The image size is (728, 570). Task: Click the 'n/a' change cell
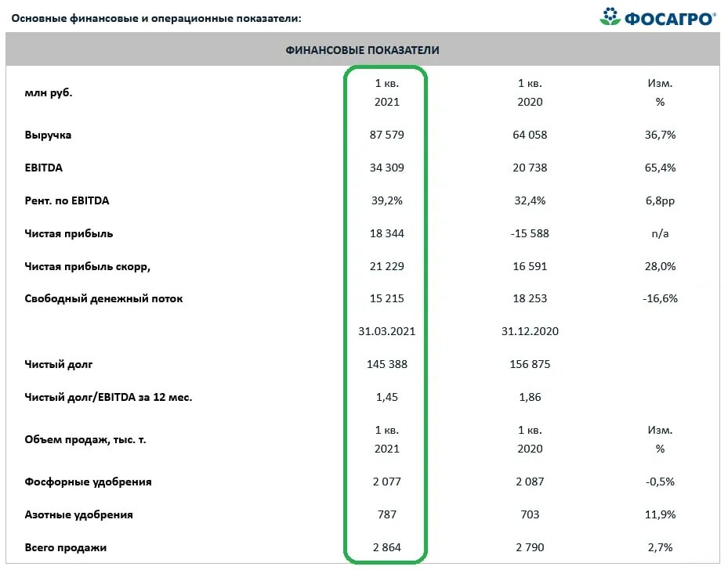click(x=660, y=234)
